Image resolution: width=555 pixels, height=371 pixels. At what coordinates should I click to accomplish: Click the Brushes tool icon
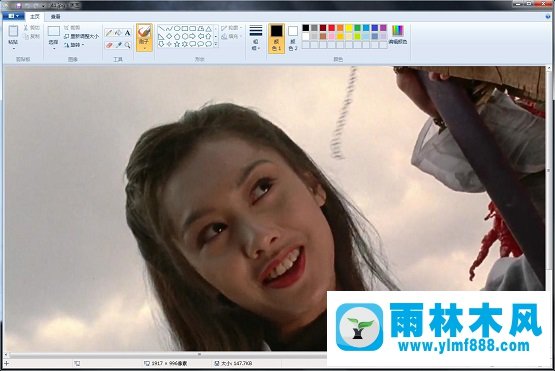tap(144, 32)
